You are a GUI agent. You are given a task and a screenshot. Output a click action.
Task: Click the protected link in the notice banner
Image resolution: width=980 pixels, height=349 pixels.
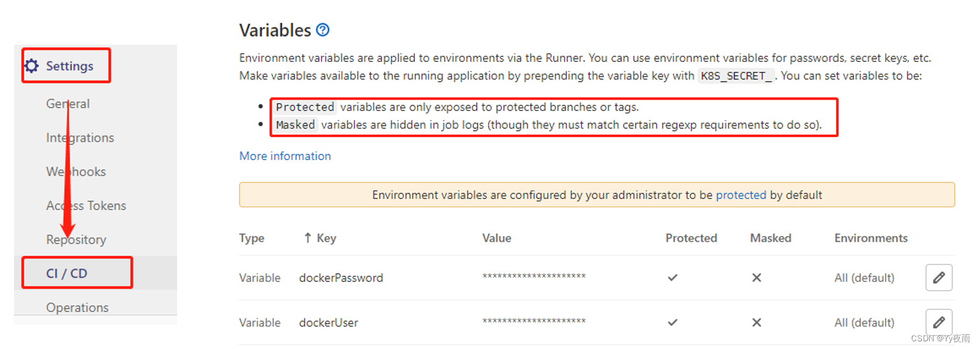[x=741, y=195]
